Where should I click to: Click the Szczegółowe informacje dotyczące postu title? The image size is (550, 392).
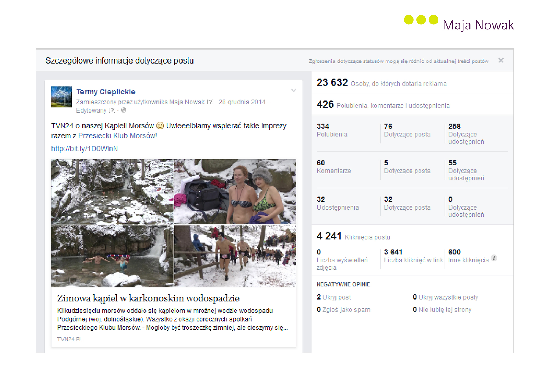coord(119,61)
